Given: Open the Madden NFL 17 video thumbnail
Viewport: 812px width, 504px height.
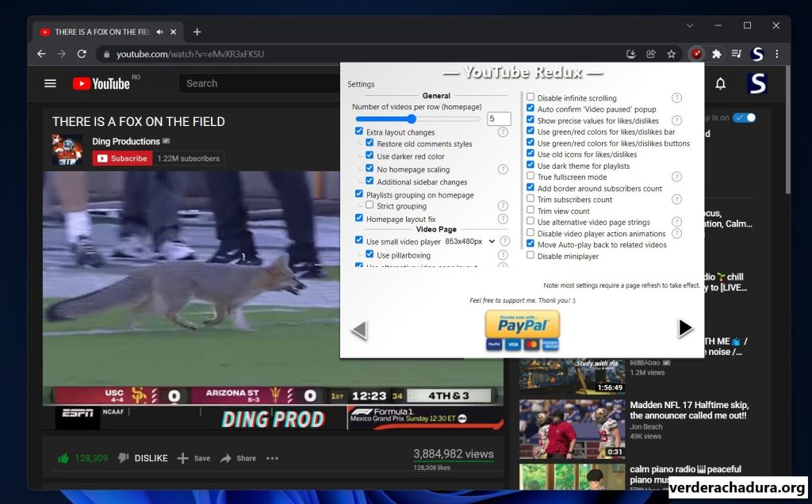Looking at the screenshot, I should tap(573, 429).
